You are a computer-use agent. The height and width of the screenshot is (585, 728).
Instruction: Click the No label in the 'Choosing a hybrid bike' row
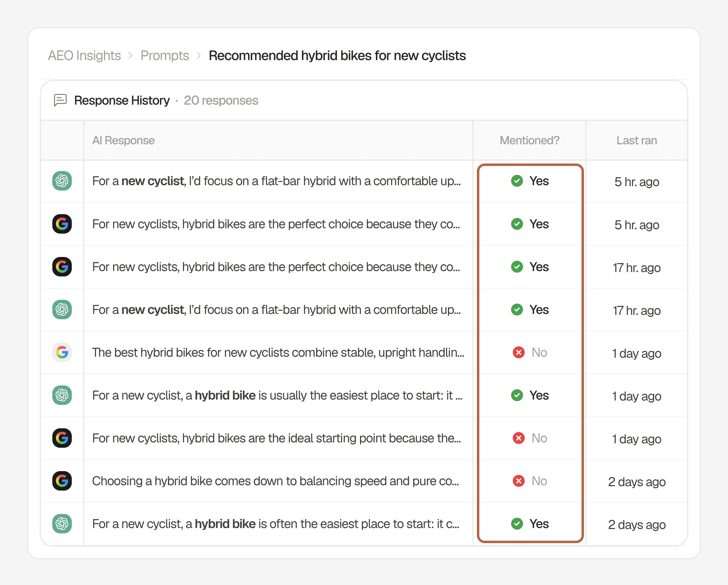tap(539, 481)
